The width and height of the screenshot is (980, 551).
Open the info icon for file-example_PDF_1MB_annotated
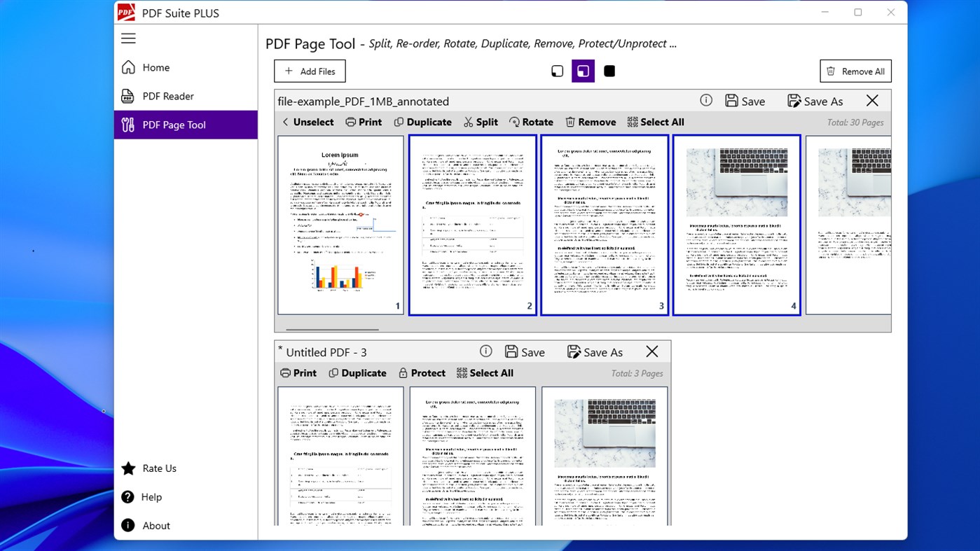(705, 100)
